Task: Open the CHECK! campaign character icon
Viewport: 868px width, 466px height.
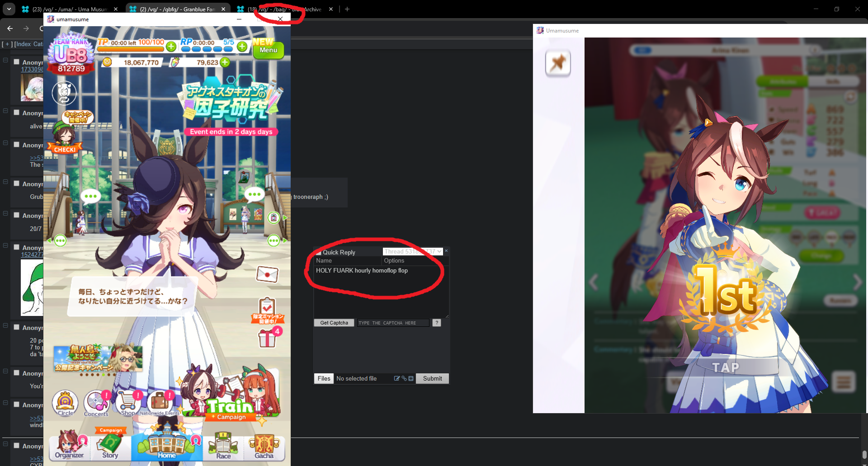Action: tap(65, 132)
